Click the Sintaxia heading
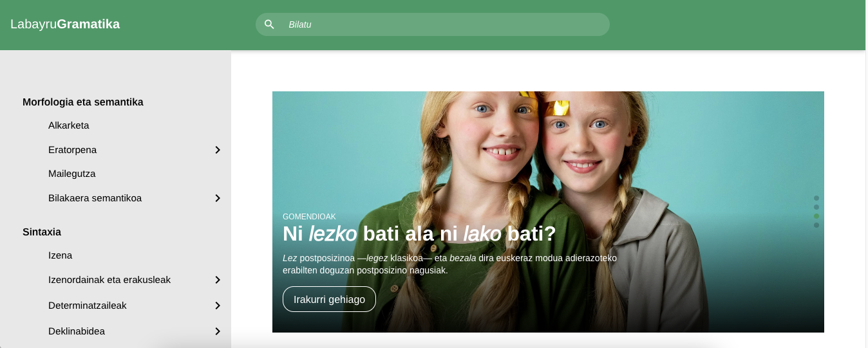Screen dimensions: 868x348 42,232
